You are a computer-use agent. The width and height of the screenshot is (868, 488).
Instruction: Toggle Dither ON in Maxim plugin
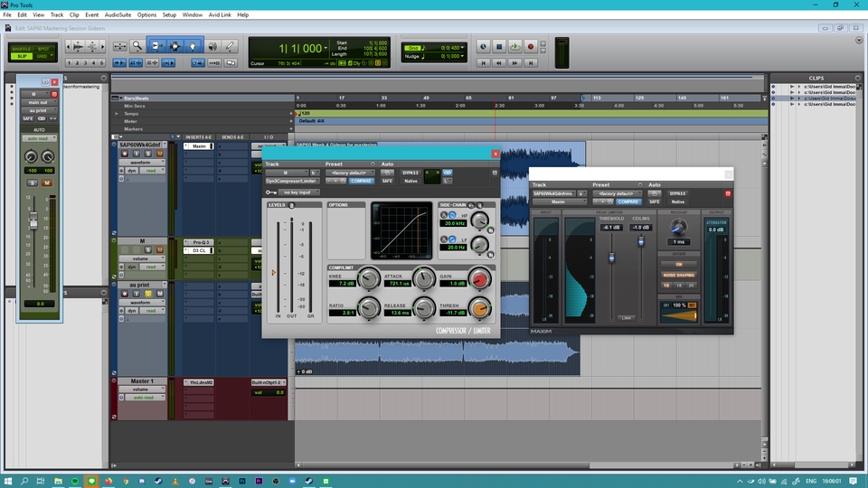(x=679, y=265)
